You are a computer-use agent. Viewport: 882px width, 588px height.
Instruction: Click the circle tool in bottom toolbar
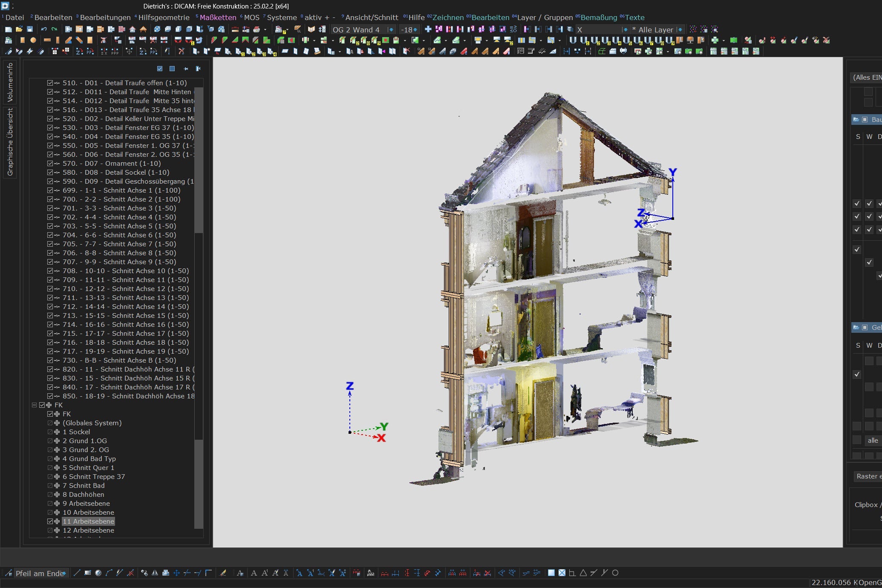[x=615, y=573]
